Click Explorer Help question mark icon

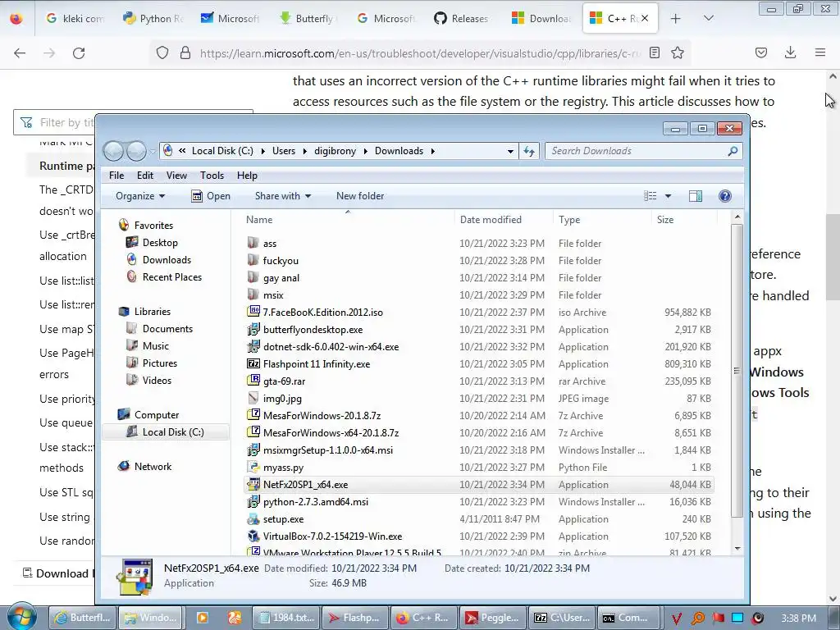[x=725, y=196]
